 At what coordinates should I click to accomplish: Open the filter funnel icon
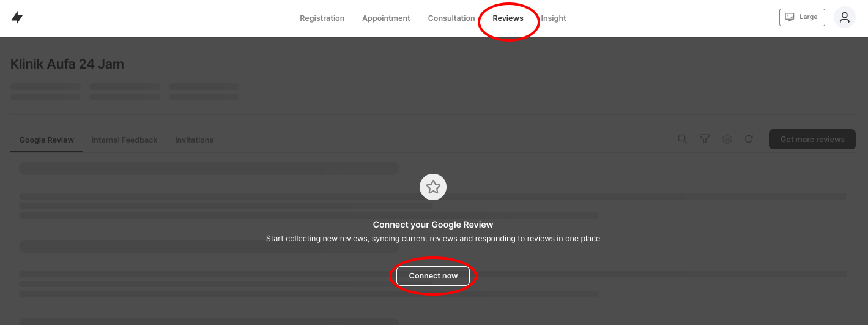click(705, 140)
